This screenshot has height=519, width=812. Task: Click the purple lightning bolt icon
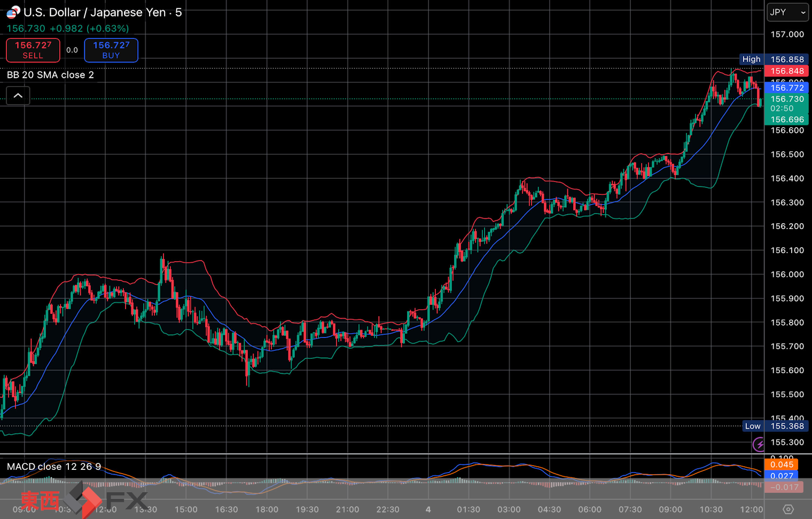pyautogui.click(x=759, y=444)
